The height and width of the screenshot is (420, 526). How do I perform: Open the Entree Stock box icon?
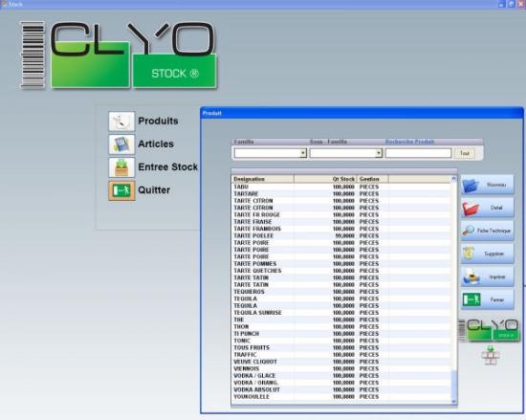coord(121,167)
